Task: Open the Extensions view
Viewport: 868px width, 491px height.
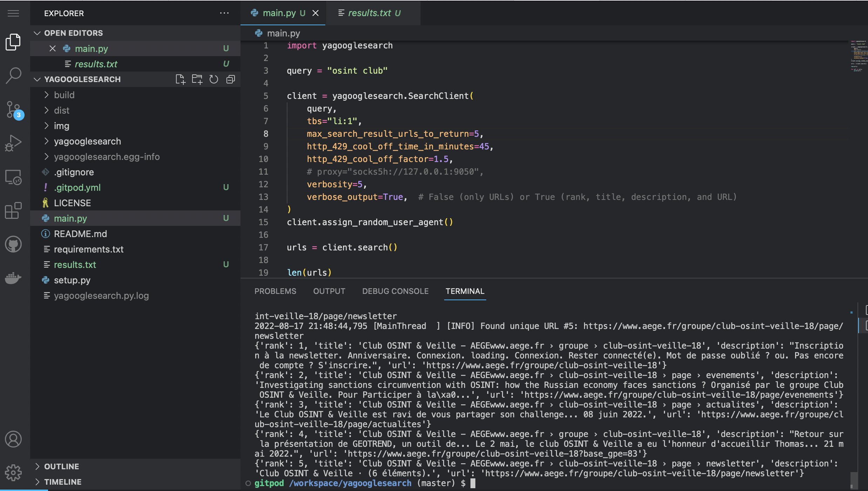Action: 14,210
